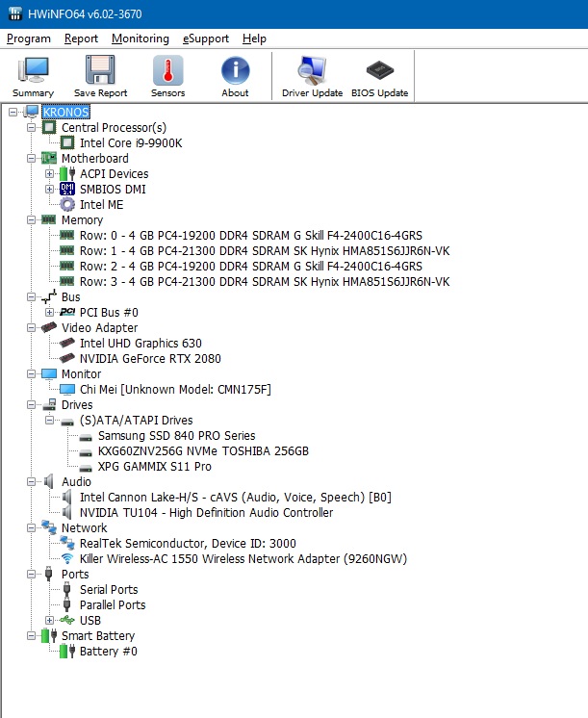Screen dimensions: 588x718
Task: Collapse the (S)ATA/ATAPI Drives branch
Action: tap(49, 420)
